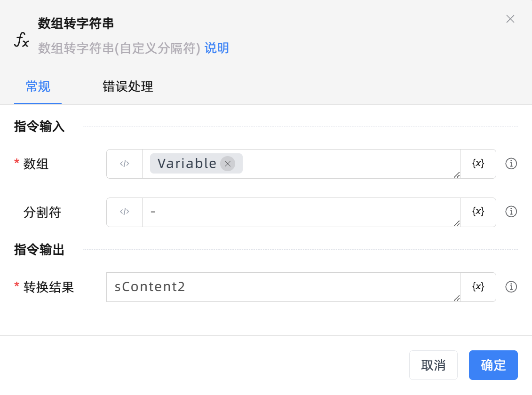The height and width of the screenshot is (395, 532).
Task: Click the fx function icon
Action: (x=21, y=41)
